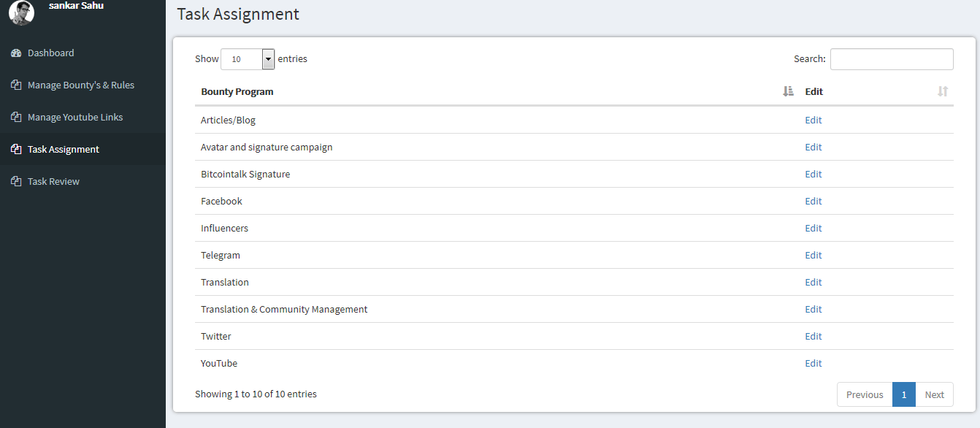The width and height of the screenshot is (980, 428).
Task: Click the Manage Bounty's & Rules icon
Action: pos(16,85)
